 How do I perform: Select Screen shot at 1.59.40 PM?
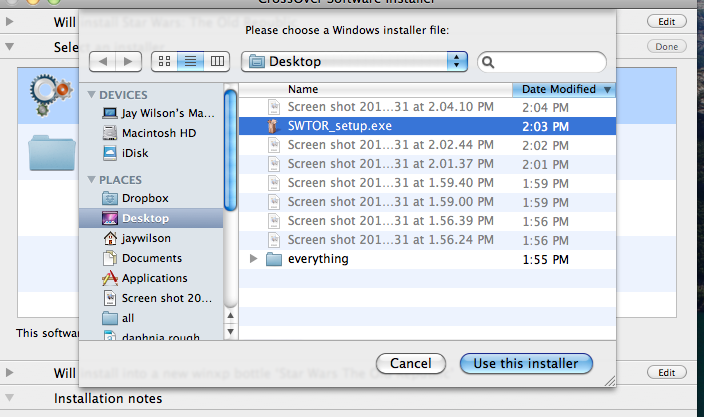pos(427,183)
